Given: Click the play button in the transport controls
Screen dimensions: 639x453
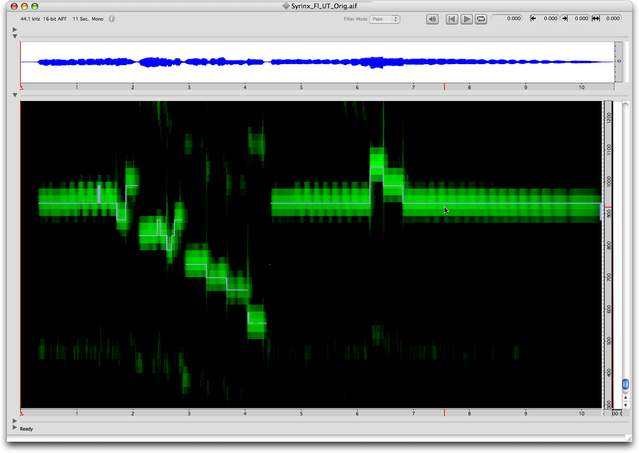Looking at the screenshot, I should coord(467,19).
